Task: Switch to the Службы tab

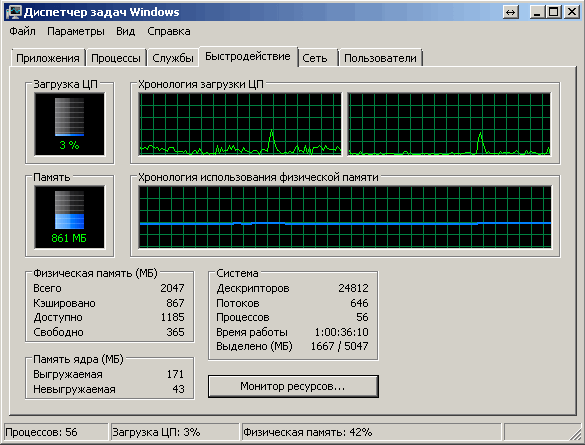Action: [x=173, y=58]
